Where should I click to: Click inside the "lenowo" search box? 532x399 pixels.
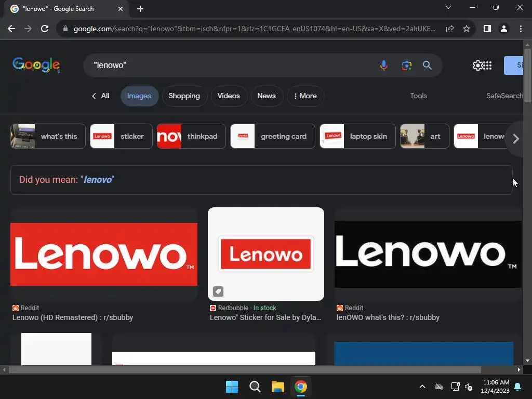(231, 65)
